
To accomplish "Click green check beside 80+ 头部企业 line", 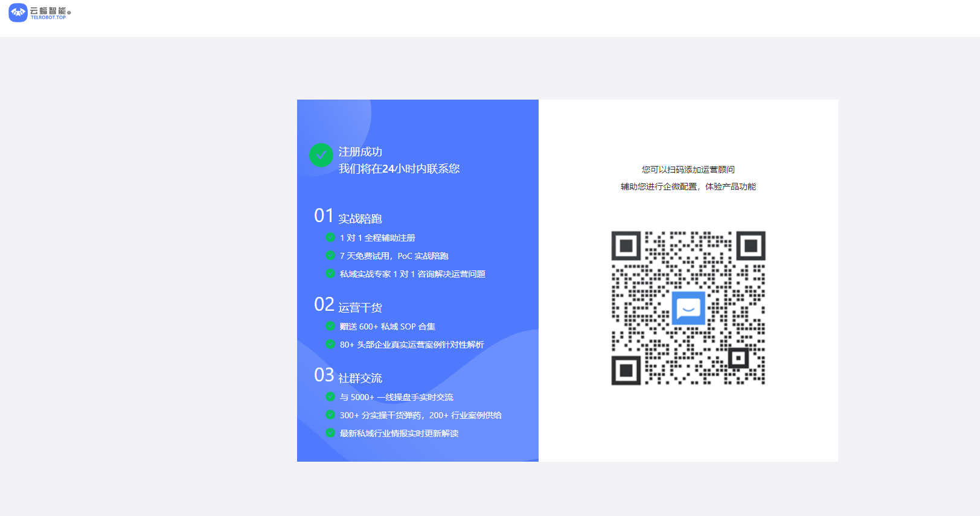I will point(330,344).
